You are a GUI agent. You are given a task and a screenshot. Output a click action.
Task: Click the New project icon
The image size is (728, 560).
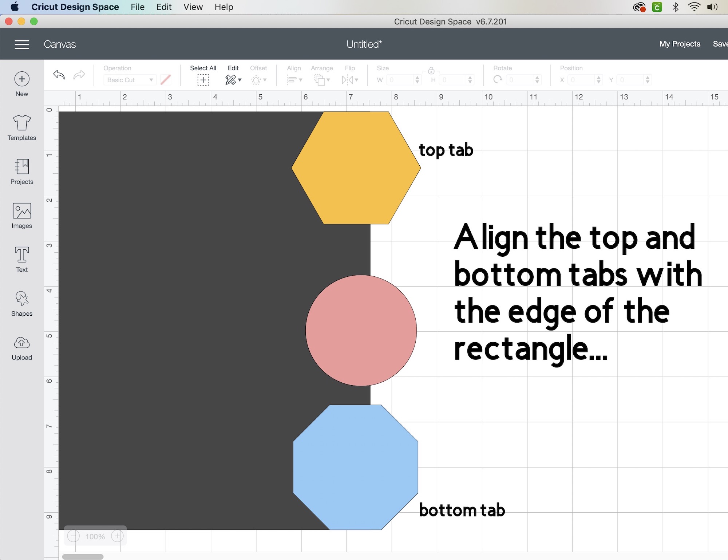[22, 79]
